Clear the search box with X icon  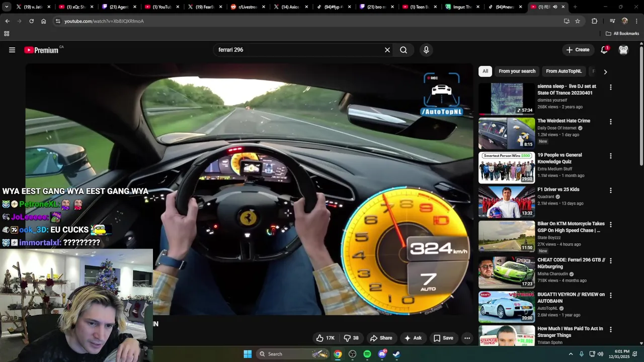tap(387, 50)
